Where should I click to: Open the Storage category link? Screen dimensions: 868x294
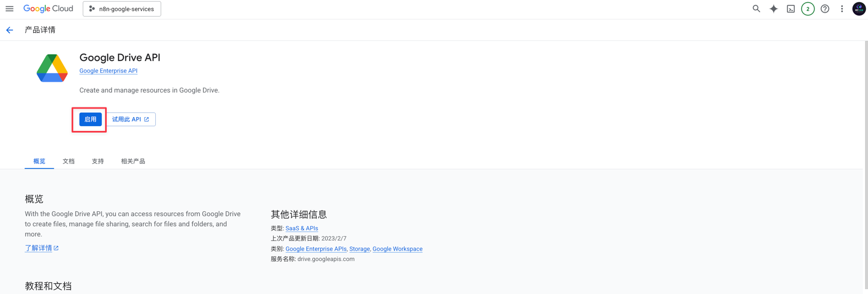tap(359, 249)
